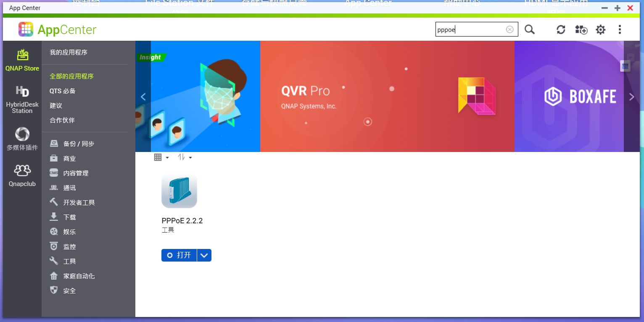Viewport: 644px width, 322px height.
Task: Open App Center settings gear
Action: click(x=601, y=29)
